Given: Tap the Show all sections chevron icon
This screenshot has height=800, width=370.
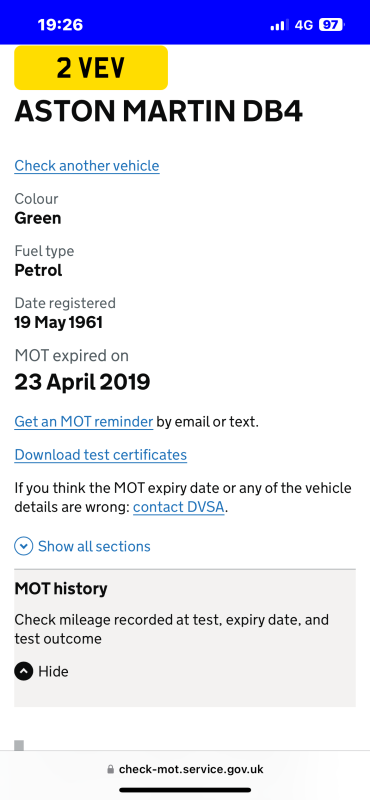Looking at the screenshot, I should click(x=23, y=546).
